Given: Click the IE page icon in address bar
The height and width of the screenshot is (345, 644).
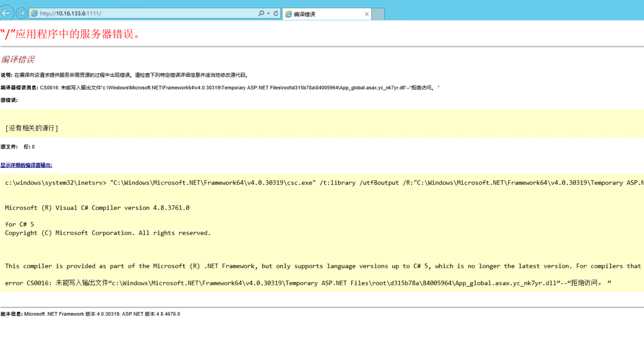Looking at the screenshot, I should click(34, 13).
